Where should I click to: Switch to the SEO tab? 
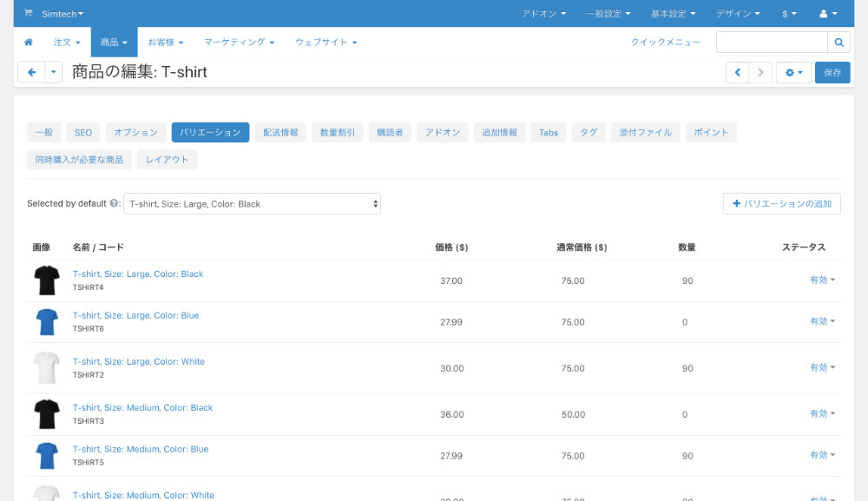(x=83, y=132)
